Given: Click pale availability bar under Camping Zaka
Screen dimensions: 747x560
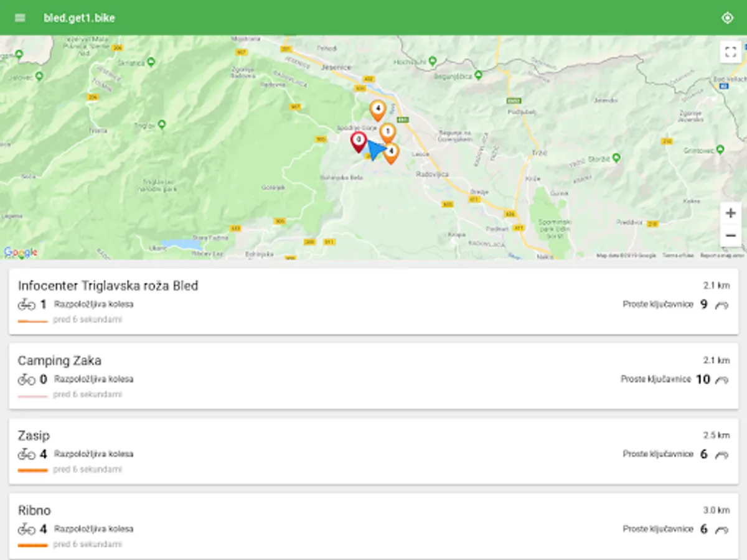Looking at the screenshot, I should [x=33, y=396].
